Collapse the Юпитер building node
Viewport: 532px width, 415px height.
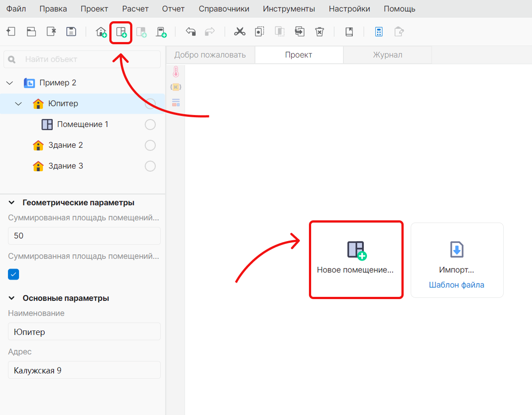[18, 104]
